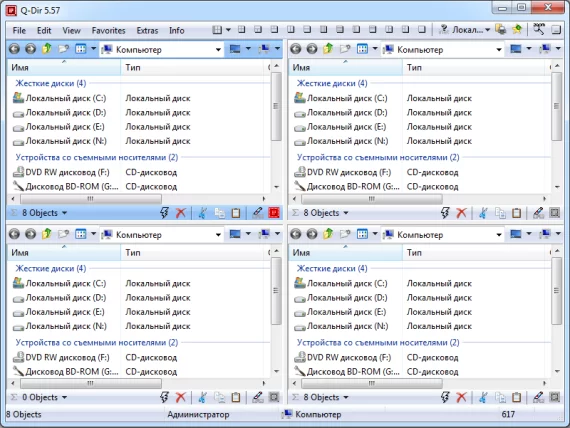This screenshot has width=570, height=428.
Task: Toggle the square icon in bottom-right status bar
Action: tap(555, 397)
